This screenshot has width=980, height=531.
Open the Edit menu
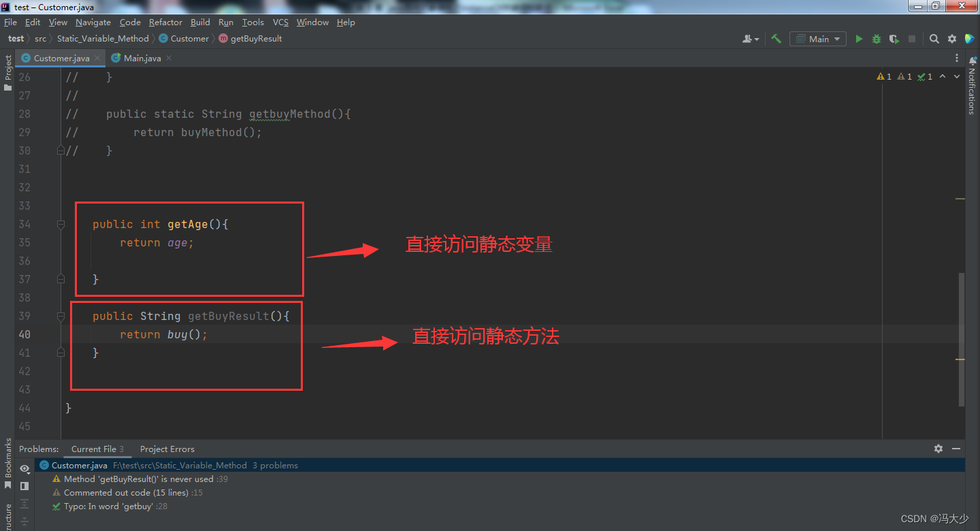[33, 22]
